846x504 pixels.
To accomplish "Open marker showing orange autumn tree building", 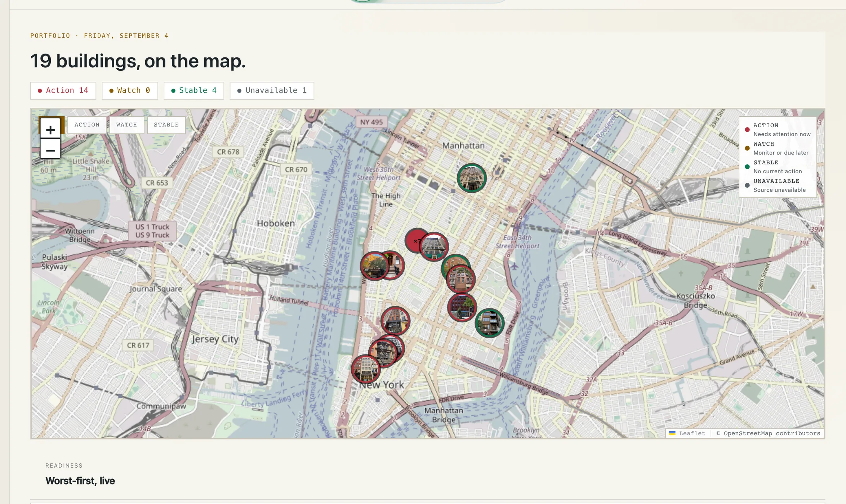I will [x=374, y=266].
